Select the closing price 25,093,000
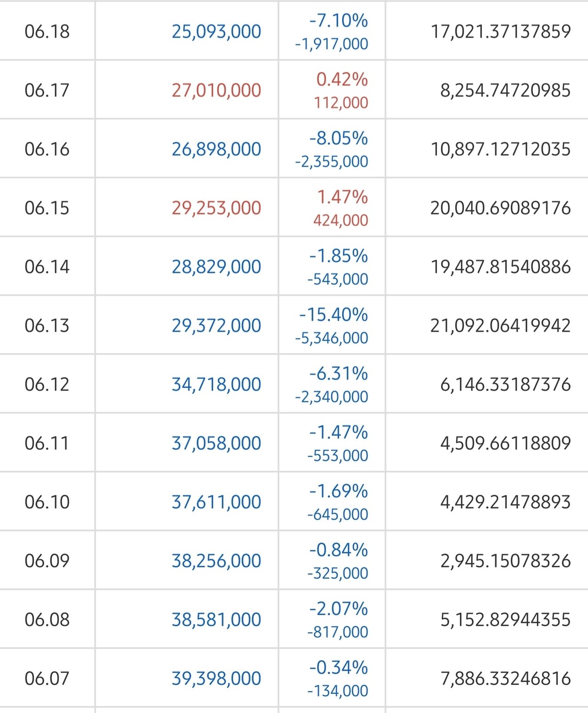 click(216, 31)
